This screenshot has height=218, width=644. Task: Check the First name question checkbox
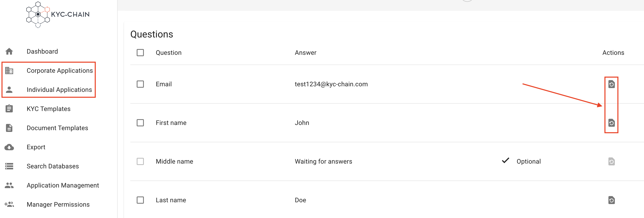(140, 123)
